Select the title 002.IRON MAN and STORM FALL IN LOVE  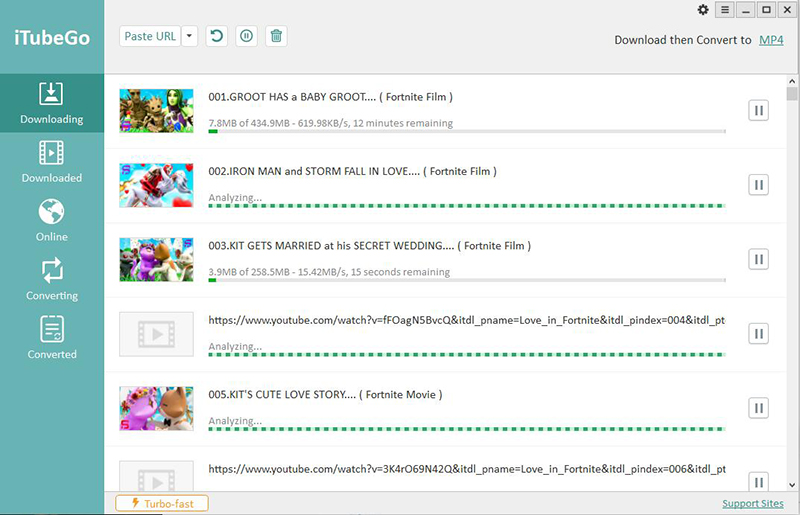click(352, 171)
